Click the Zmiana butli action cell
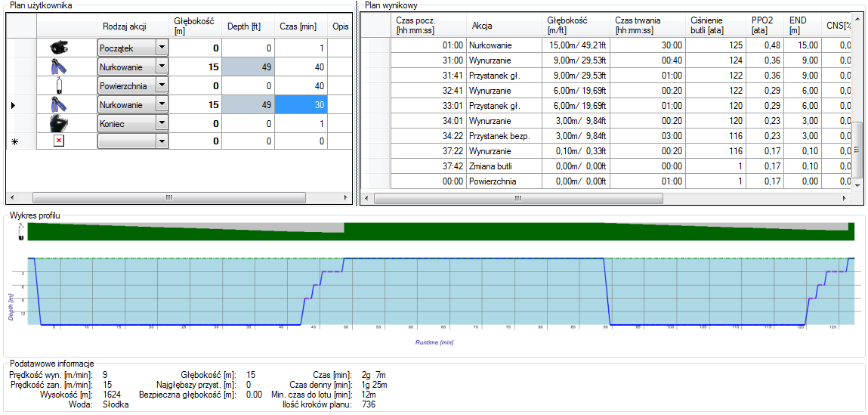 coord(503,166)
